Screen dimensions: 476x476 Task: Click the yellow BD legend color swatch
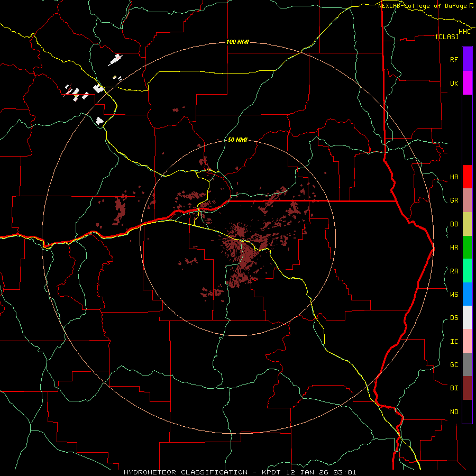point(467,224)
